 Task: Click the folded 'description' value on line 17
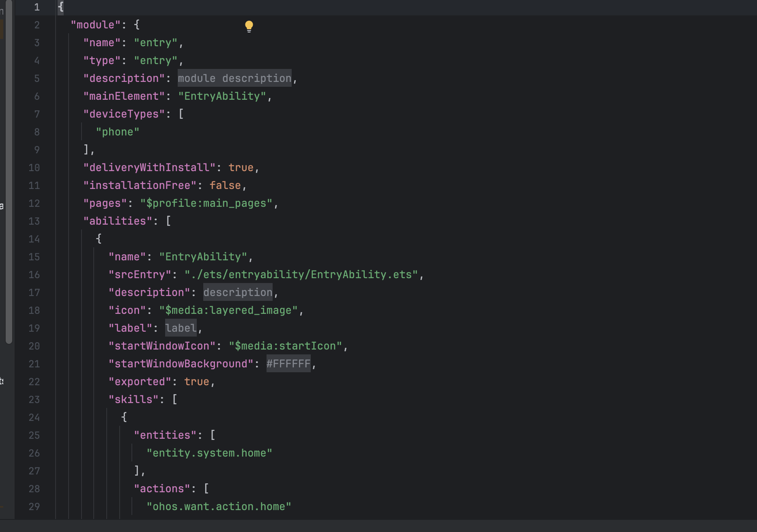pyautogui.click(x=238, y=292)
